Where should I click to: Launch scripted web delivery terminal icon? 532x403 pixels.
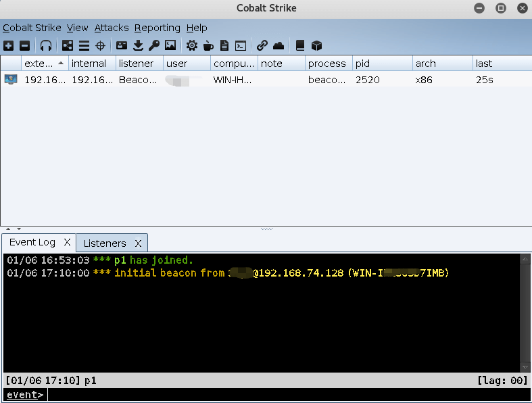(x=241, y=45)
